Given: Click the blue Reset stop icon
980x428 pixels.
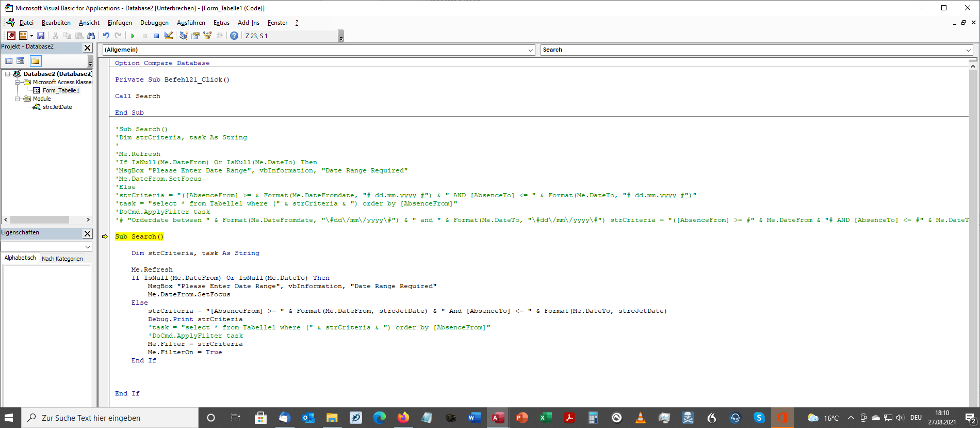Looking at the screenshot, I should 156,36.
